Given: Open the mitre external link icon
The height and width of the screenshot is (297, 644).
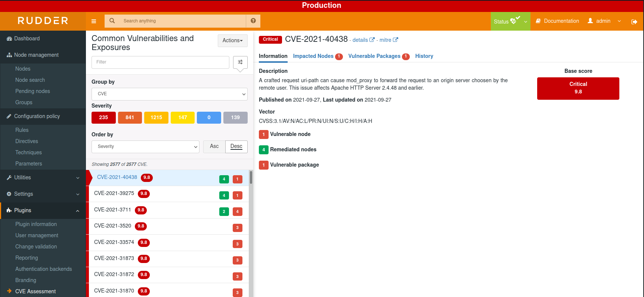Looking at the screenshot, I should click(x=396, y=40).
